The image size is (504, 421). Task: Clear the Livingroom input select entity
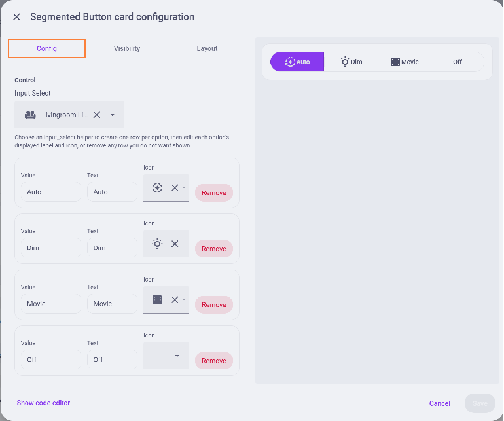tap(97, 115)
